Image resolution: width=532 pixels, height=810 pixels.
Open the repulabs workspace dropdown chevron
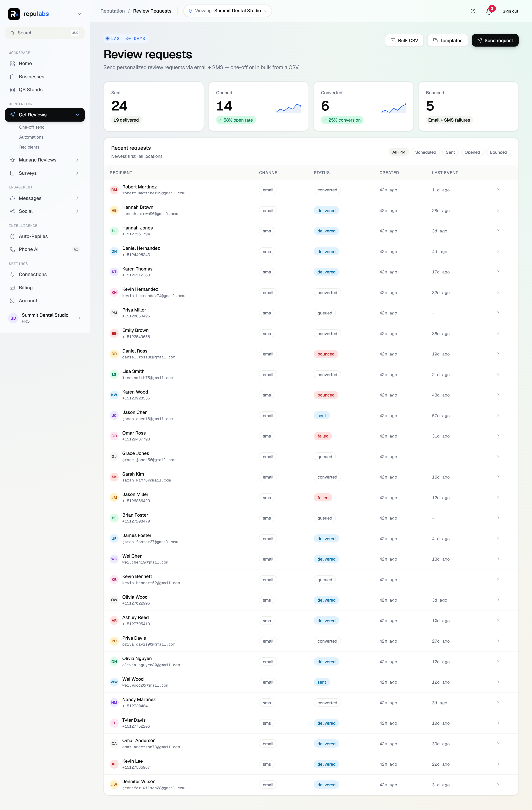[79, 14]
